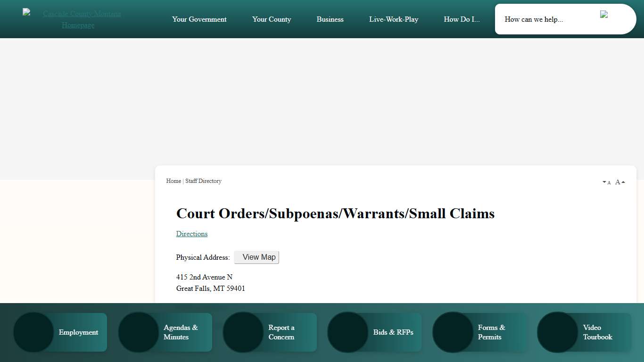
Task: Click the Directions link
Action: point(191,234)
